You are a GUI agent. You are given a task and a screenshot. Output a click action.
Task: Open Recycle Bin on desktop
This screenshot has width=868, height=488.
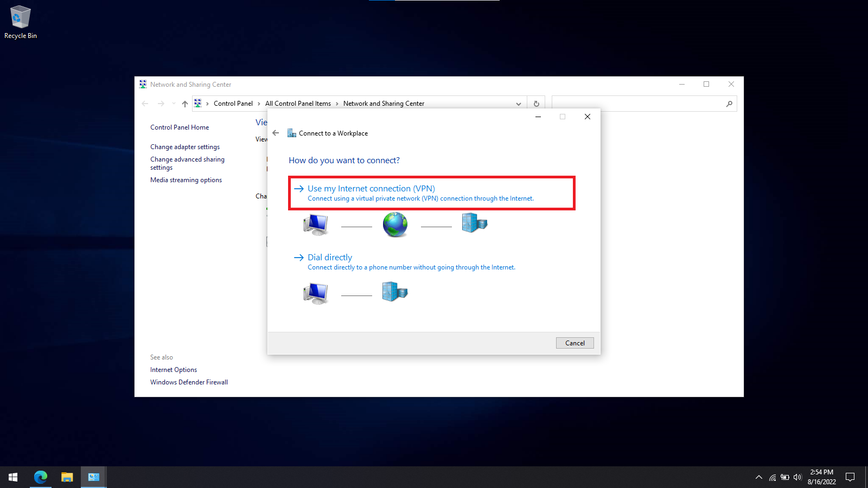[x=21, y=22]
